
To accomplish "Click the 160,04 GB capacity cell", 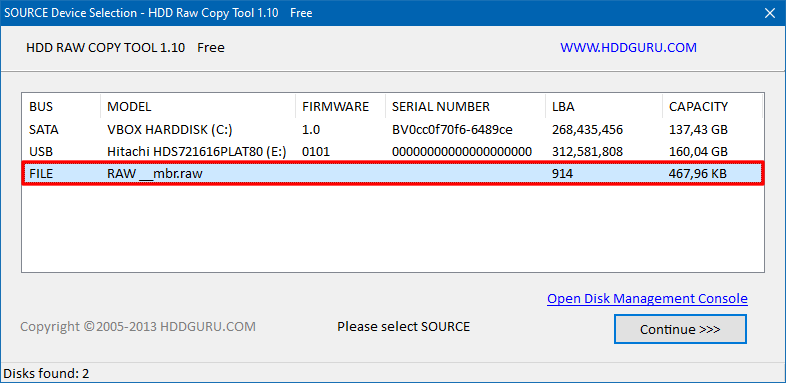I will (x=698, y=151).
